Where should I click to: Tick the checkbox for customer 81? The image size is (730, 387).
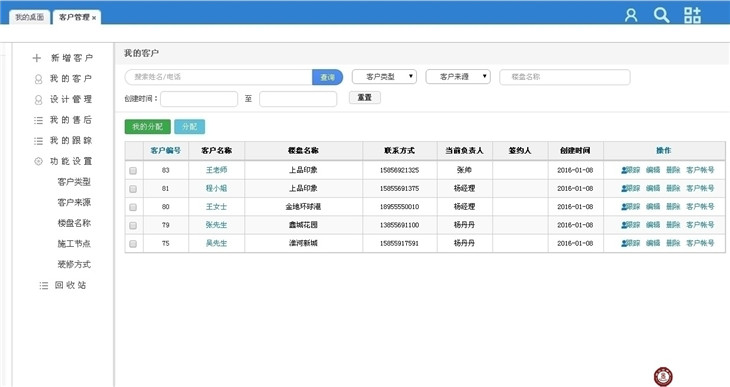pyautogui.click(x=133, y=189)
